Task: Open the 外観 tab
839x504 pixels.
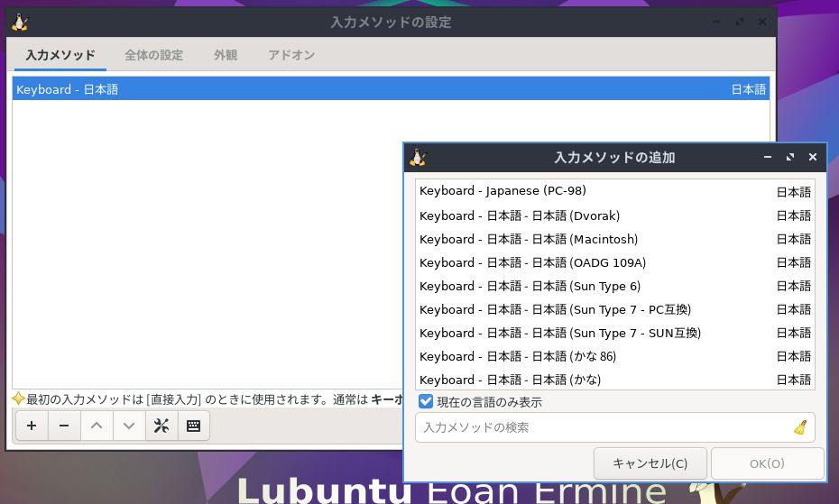Action: pos(226,55)
